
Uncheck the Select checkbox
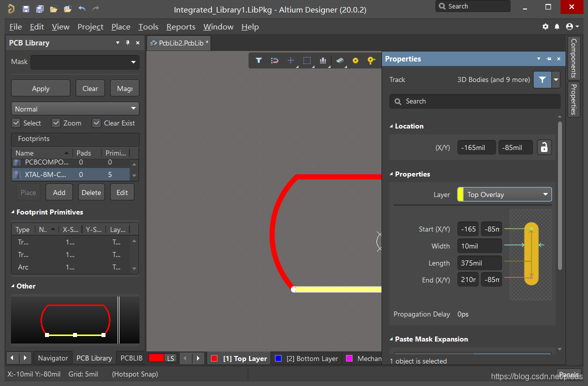pyautogui.click(x=16, y=123)
